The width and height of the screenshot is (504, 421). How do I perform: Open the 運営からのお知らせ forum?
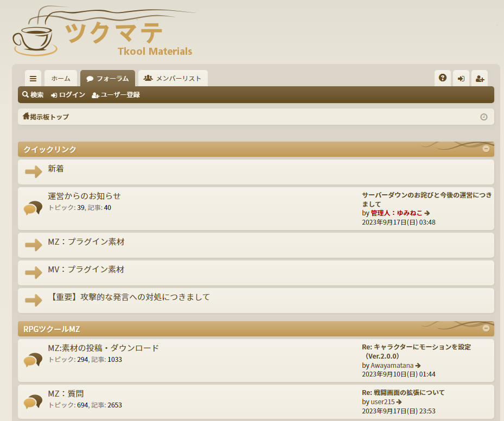click(84, 196)
